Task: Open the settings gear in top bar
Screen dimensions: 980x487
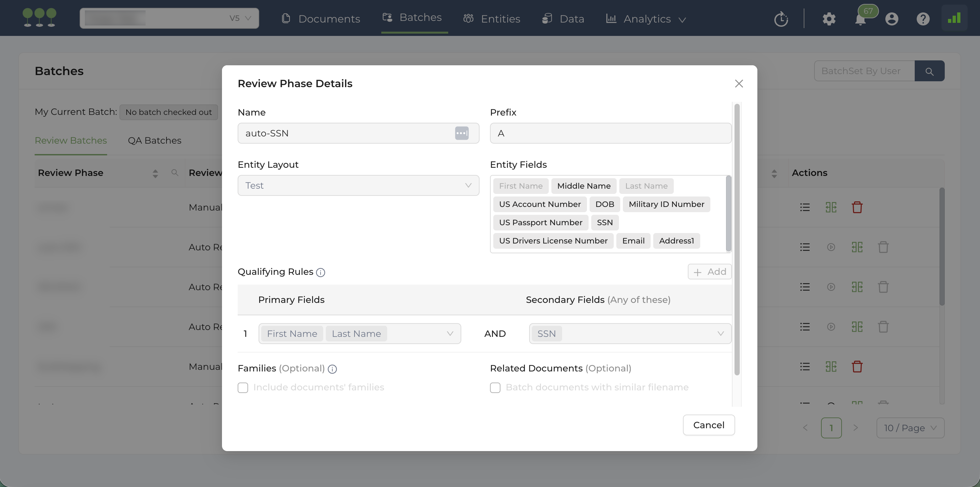Action: (829, 19)
